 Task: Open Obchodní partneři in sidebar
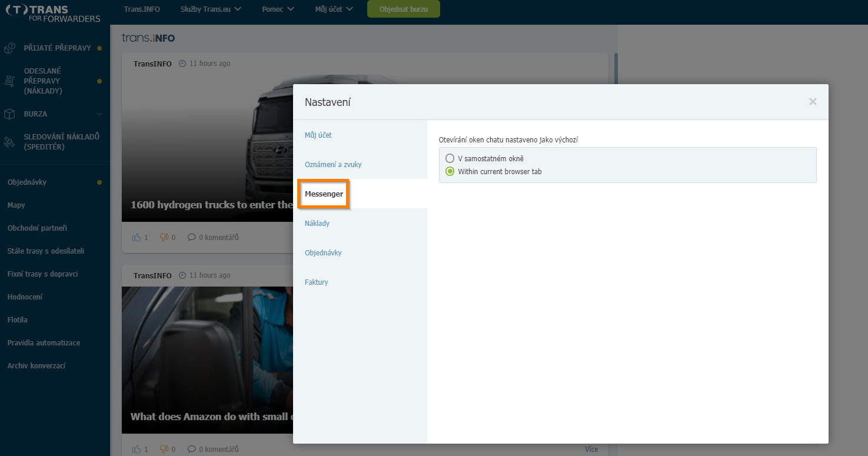point(36,228)
